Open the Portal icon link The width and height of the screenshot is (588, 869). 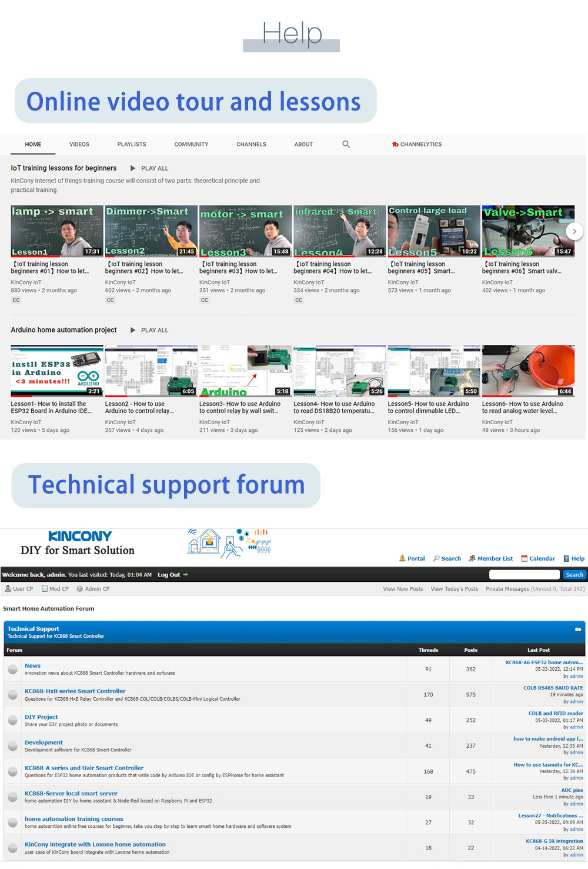click(402, 558)
